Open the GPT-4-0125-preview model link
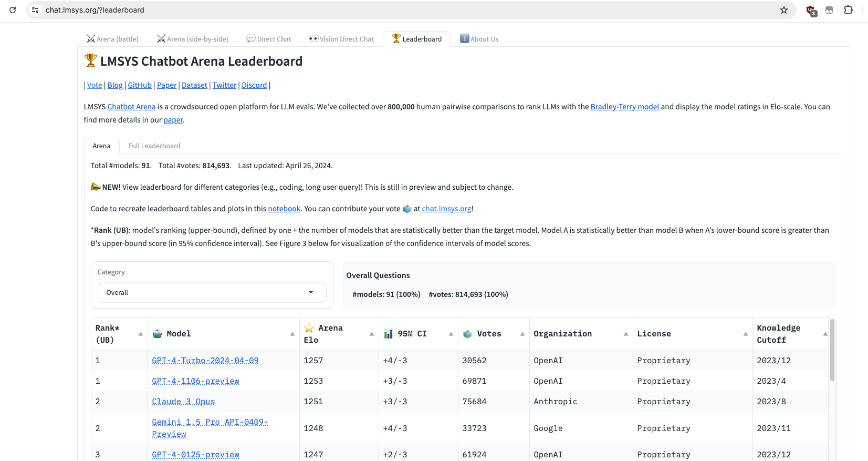Image resolution: width=868 pixels, height=461 pixels. click(195, 455)
